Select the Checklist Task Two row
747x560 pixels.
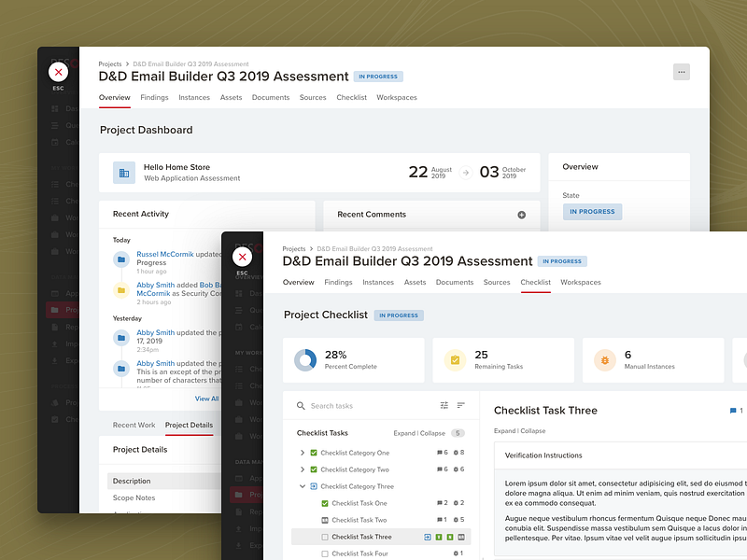click(x=381, y=520)
